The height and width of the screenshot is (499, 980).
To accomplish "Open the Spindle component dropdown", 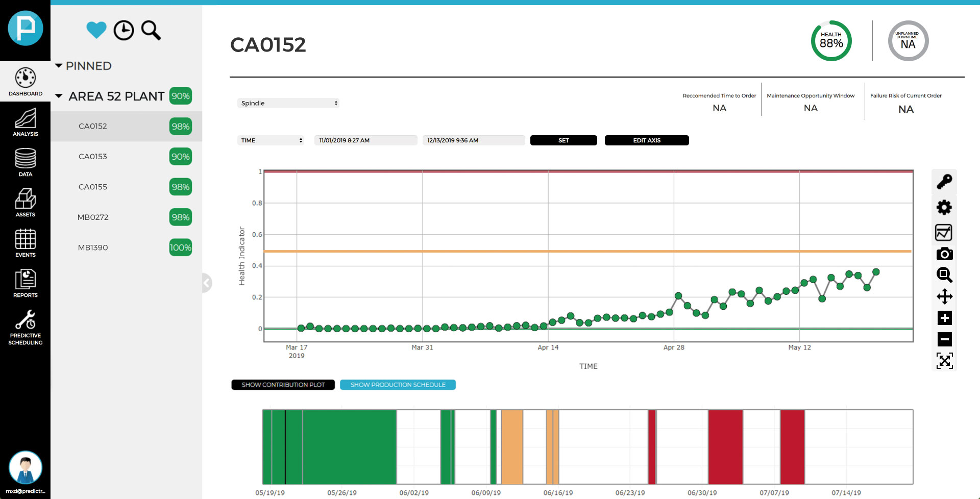I will pos(288,103).
